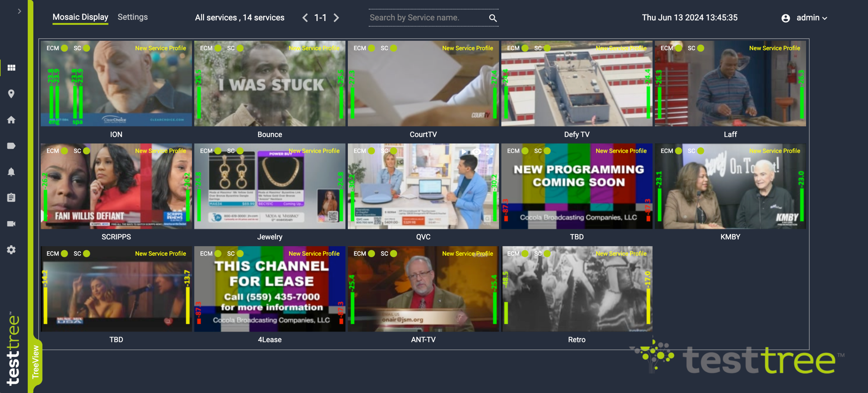Screen dimensions: 868x393
Task: Select the New Programming Coming Soon thumbnail
Action: coord(577,186)
